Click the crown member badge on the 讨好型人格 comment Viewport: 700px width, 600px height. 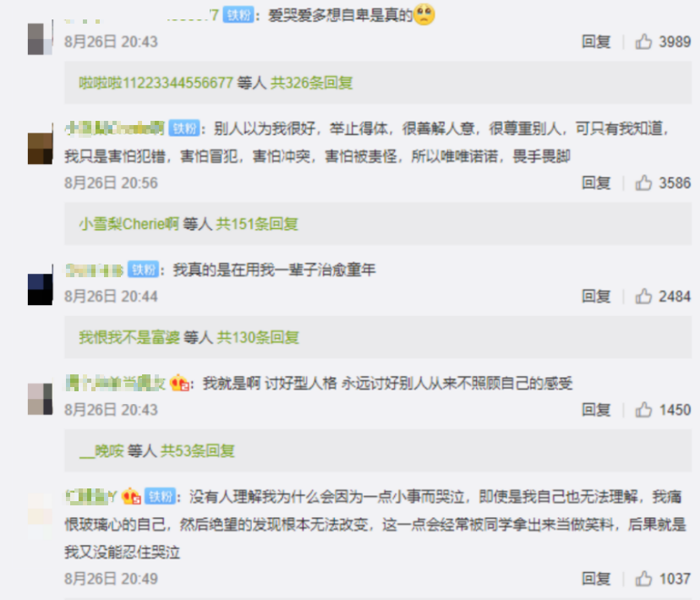coord(179,383)
